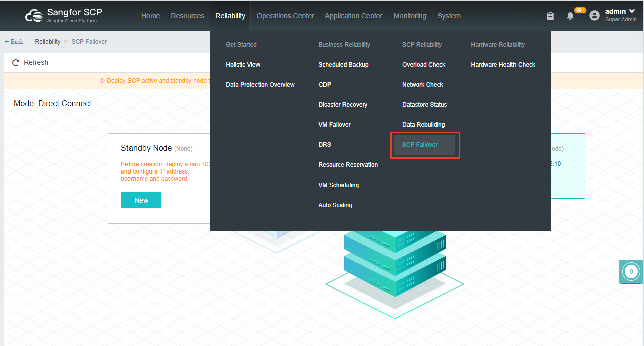Select VM Failover menu entry

coord(334,125)
